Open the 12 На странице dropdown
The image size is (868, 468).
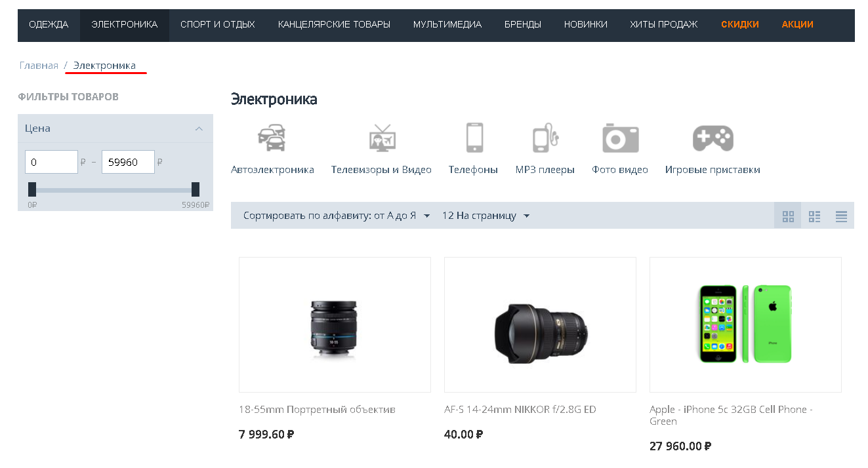pyautogui.click(x=486, y=216)
